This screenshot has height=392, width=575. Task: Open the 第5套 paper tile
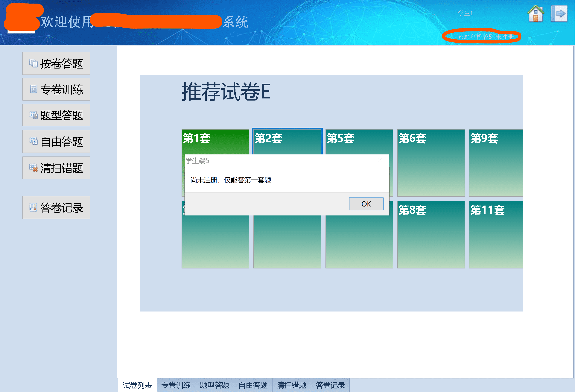[359, 142]
